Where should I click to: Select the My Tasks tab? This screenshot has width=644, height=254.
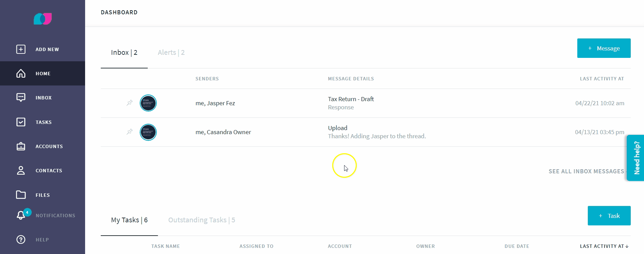click(x=129, y=220)
